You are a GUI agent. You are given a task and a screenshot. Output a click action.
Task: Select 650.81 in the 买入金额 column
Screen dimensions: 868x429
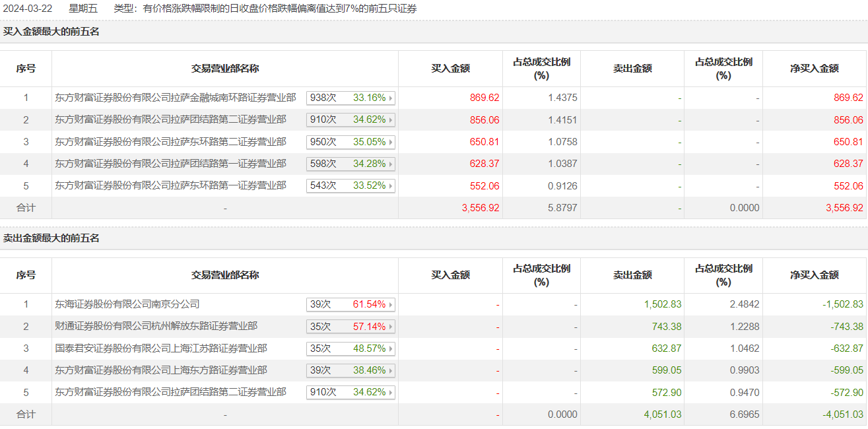pos(484,142)
